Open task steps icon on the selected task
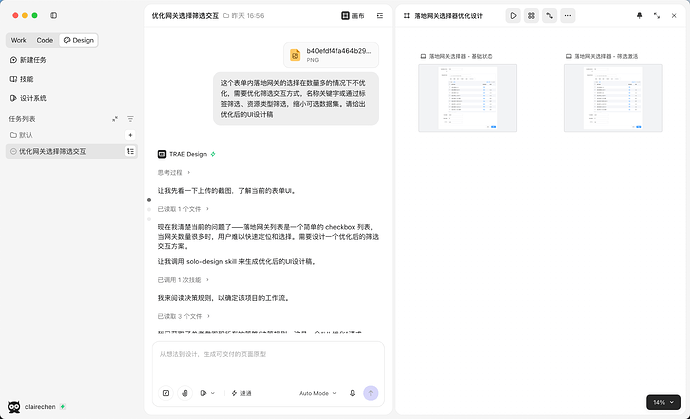This screenshot has width=690, height=419. [x=130, y=151]
